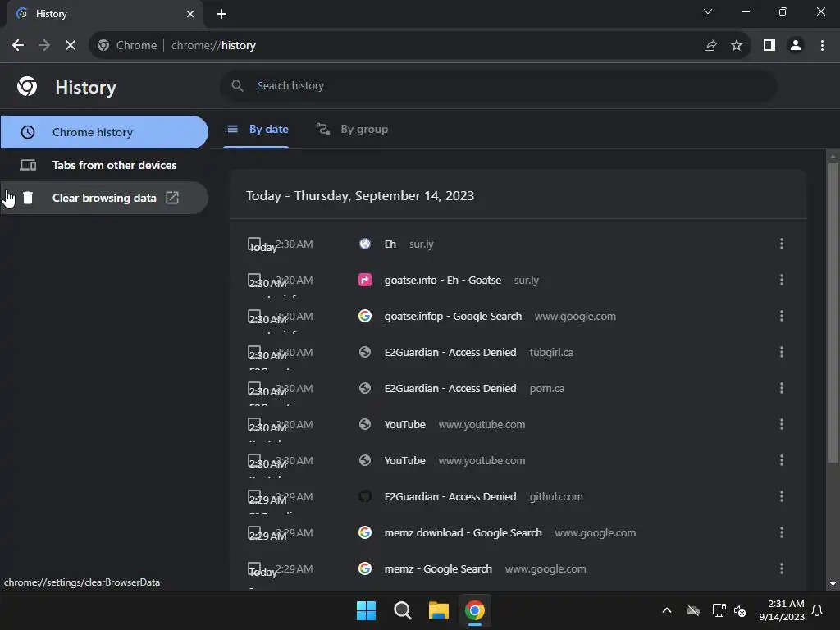
Task: Open the side panel icon
Action: 769,46
